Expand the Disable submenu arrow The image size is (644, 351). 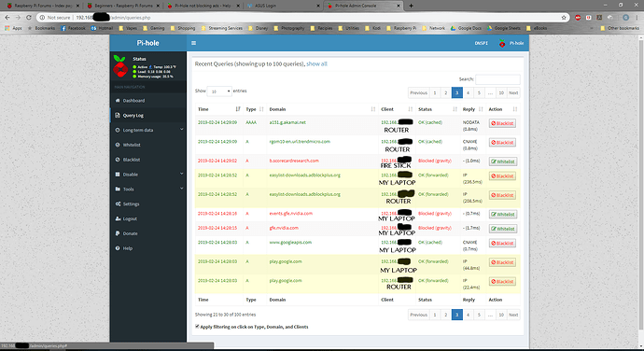point(182,174)
